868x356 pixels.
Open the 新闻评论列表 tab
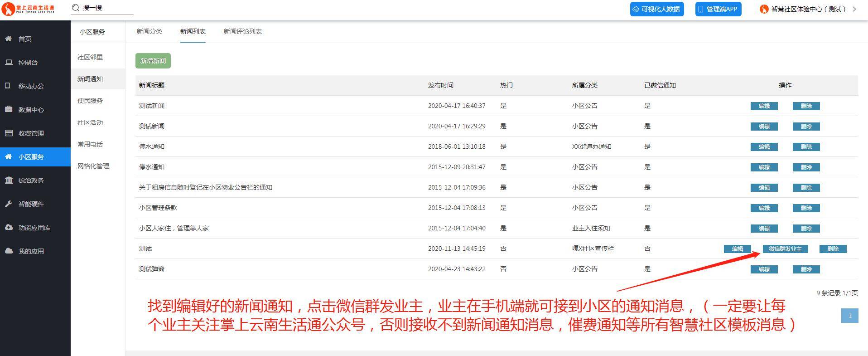242,31
